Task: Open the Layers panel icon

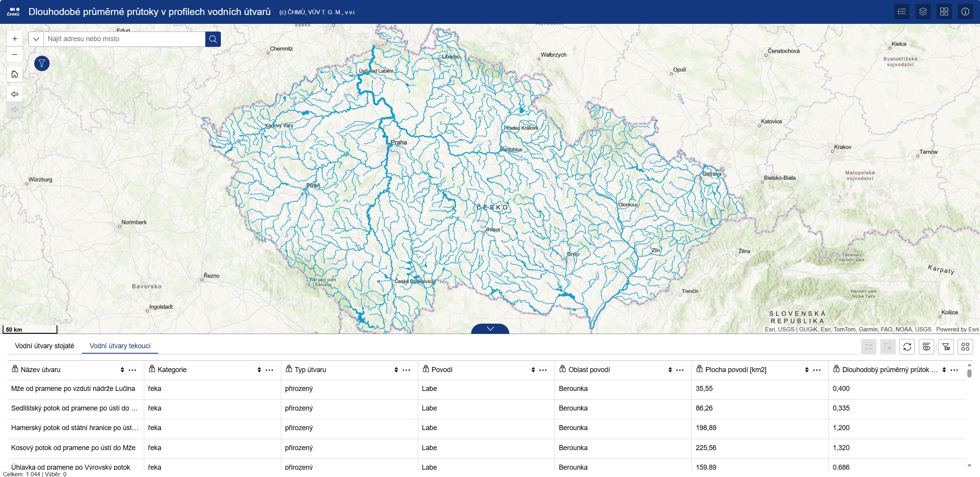Action: click(x=922, y=12)
